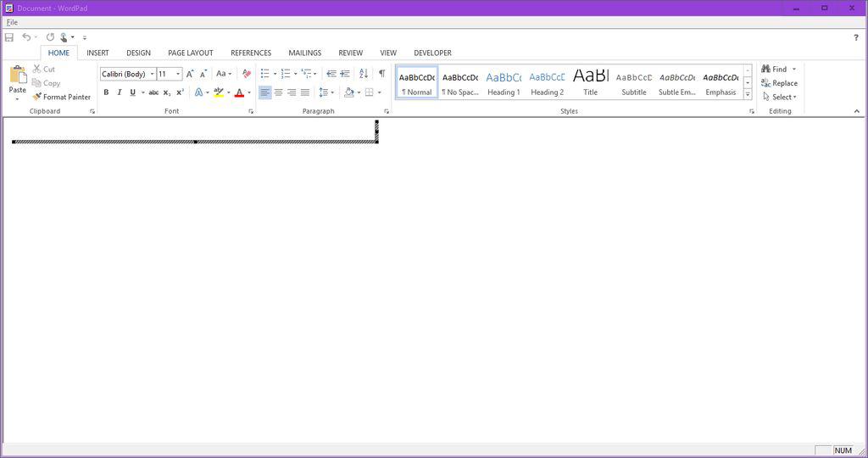Image resolution: width=868 pixels, height=458 pixels.
Task: Switch to the DEVELOPER tab
Action: (x=433, y=53)
